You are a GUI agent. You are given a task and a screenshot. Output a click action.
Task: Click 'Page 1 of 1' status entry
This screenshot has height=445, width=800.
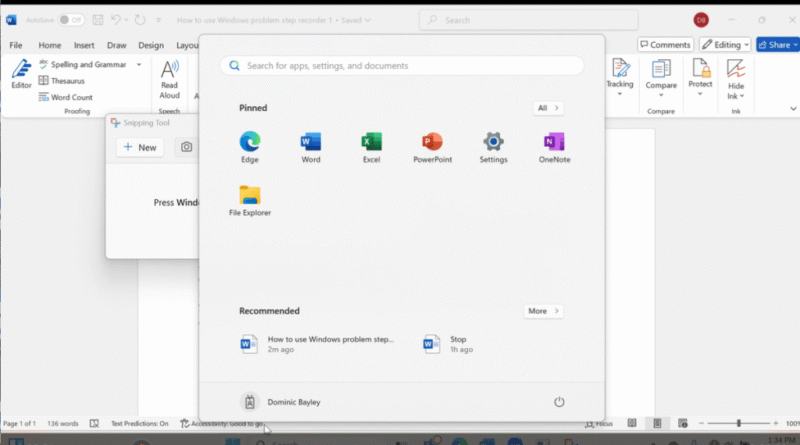click(x=19, y=424)
